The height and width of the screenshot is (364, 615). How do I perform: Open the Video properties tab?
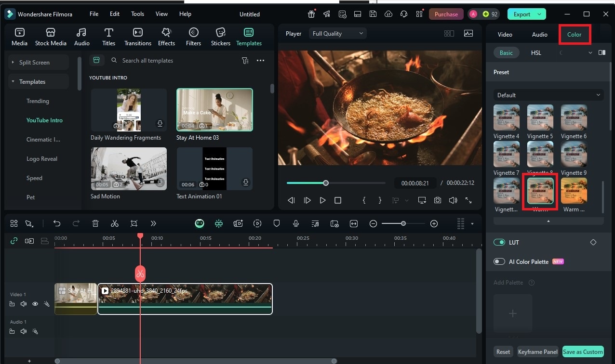505,35
